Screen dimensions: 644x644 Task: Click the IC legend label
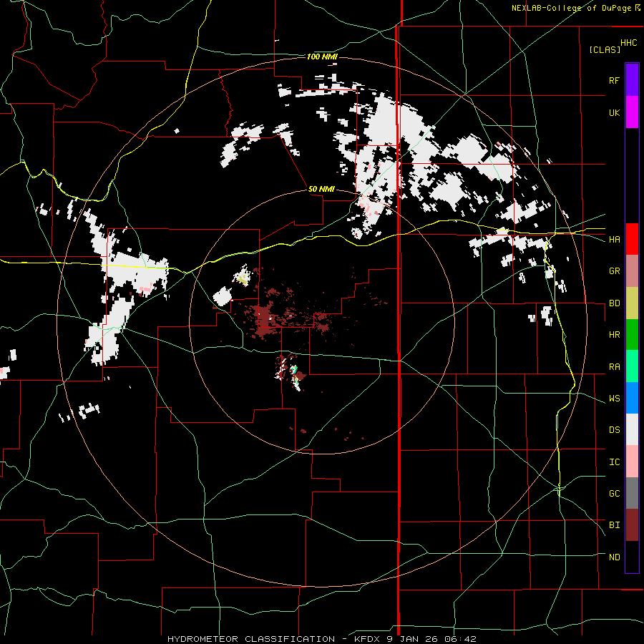click(614, 462)
